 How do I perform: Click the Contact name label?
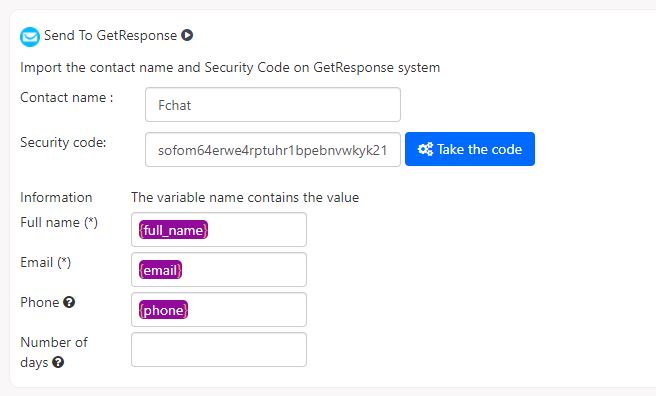pos(67,97)
